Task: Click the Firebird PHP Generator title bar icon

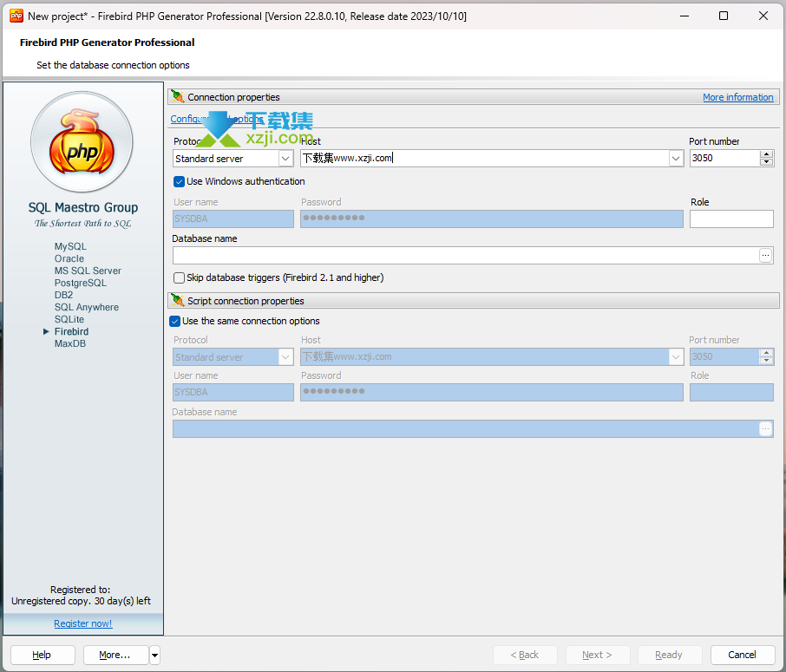Action: (16, 16)
